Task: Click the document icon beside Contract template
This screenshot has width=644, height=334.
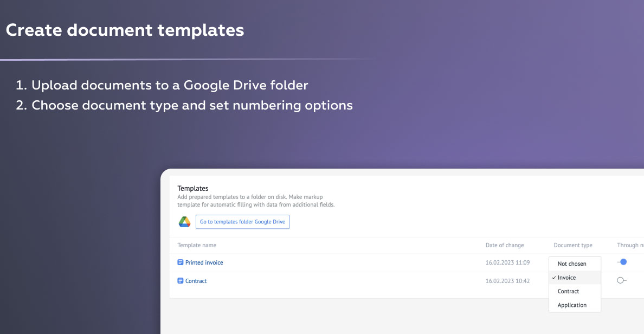Action: point(181,281)
